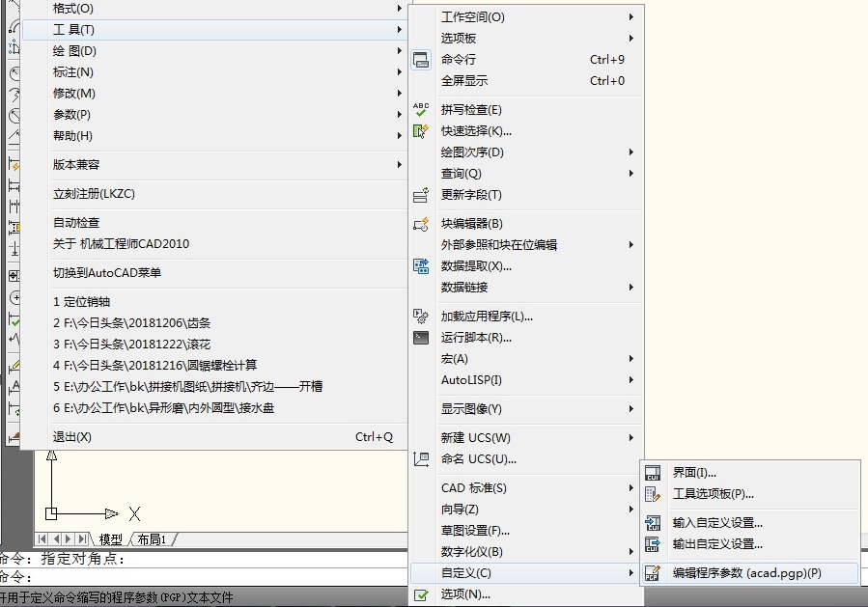Open recent file 20181206\齿条
This screenshot has height=607, width=868.
213,322
